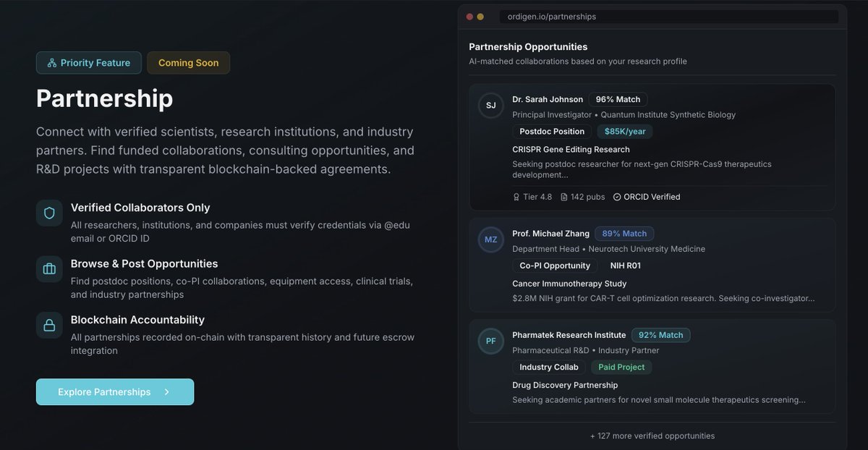The height and width of the screenshot is (450, 868).
Task: Click the document icon beside 142 pubs
Action: tap(564, 197)
